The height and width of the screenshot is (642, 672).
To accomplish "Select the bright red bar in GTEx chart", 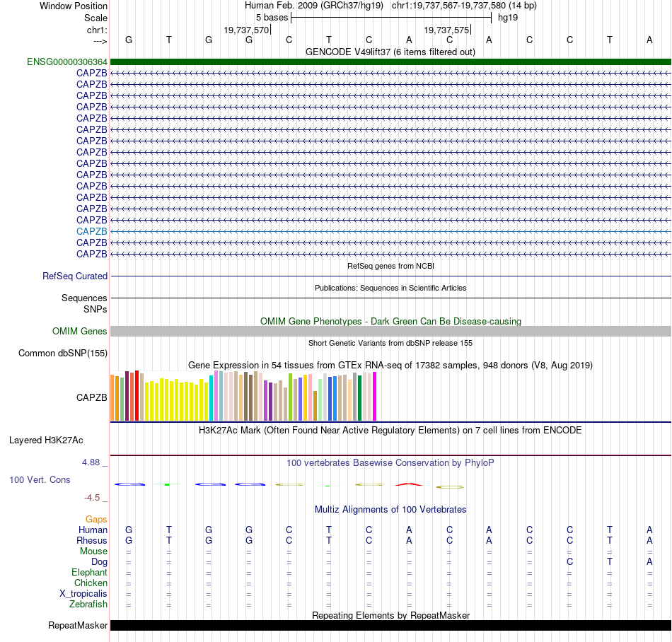I will pyautogui.click(x=137, y=396).
